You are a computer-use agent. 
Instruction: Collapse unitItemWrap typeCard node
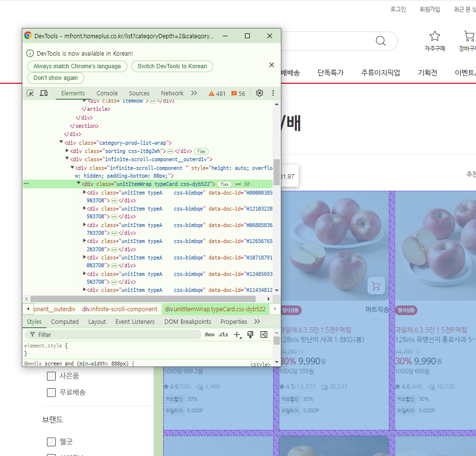pos(78,183)
